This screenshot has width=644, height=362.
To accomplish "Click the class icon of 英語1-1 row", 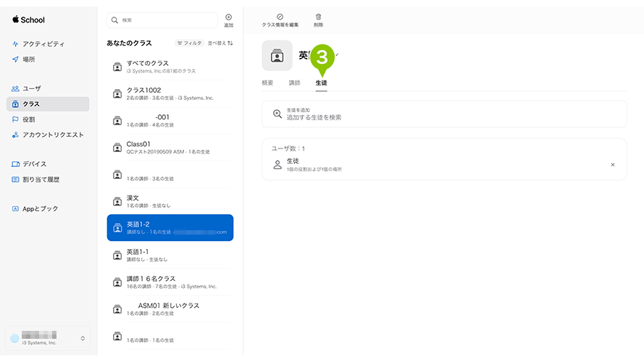I will (x=117, y=256).
